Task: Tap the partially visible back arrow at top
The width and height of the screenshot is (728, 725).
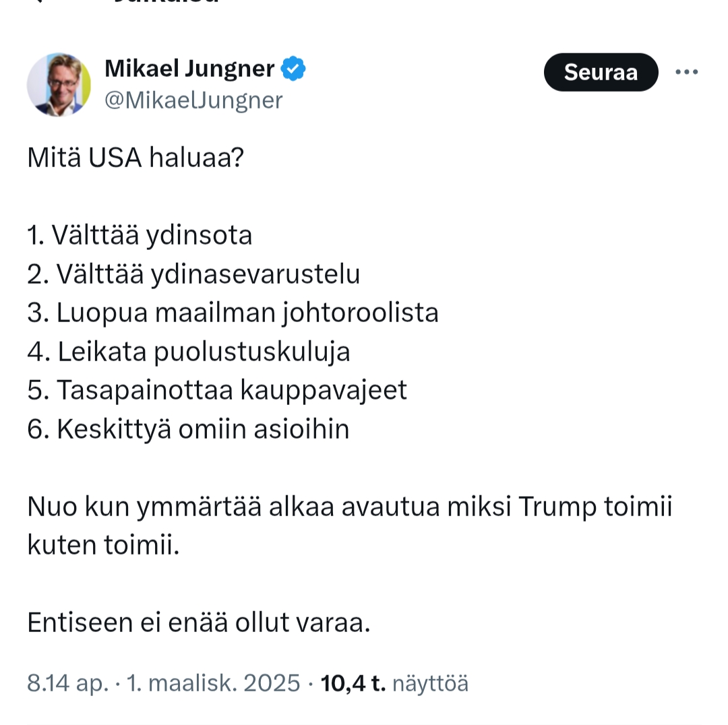Action: click(x=39, y=2)
